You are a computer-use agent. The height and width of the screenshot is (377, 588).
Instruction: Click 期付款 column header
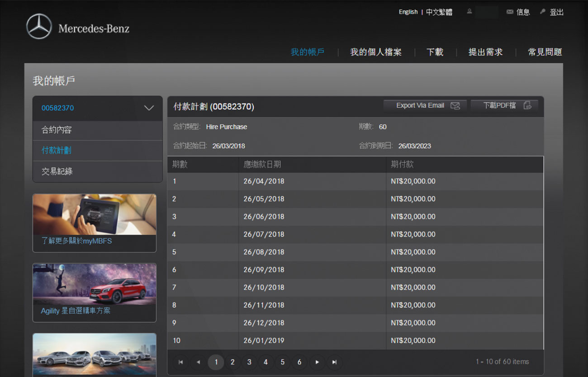point(402,165)
